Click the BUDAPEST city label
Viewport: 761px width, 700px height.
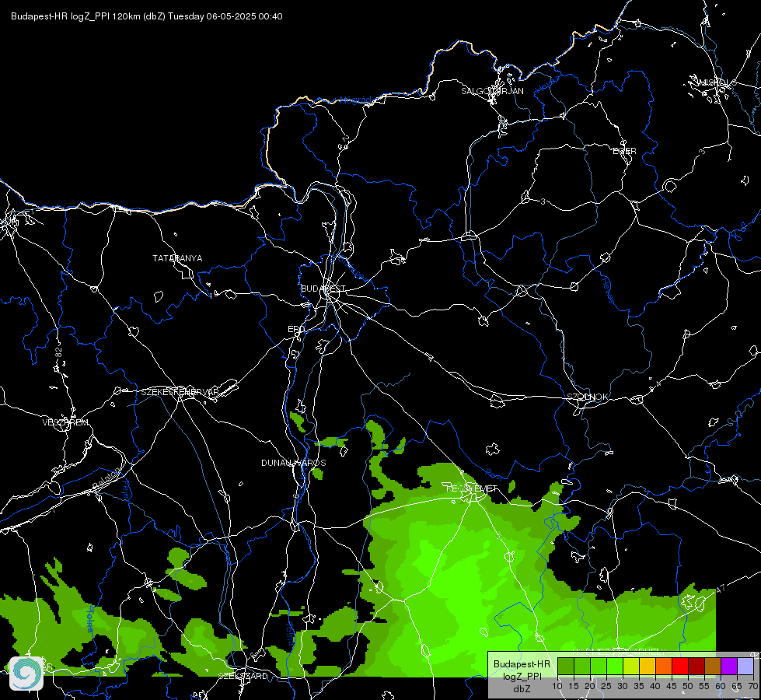pos(323,289)
